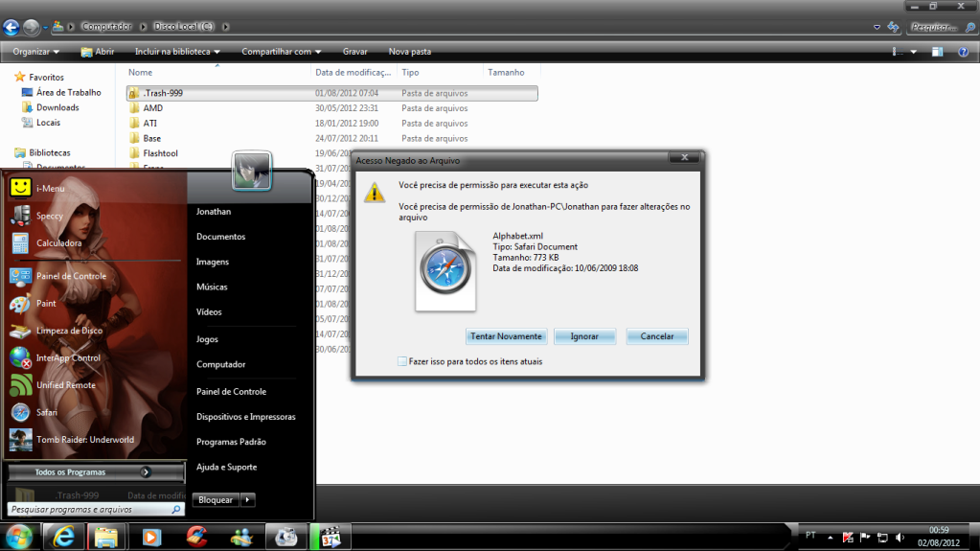Open Windows Live Messenger taskbar icon

tap(241, 537)
